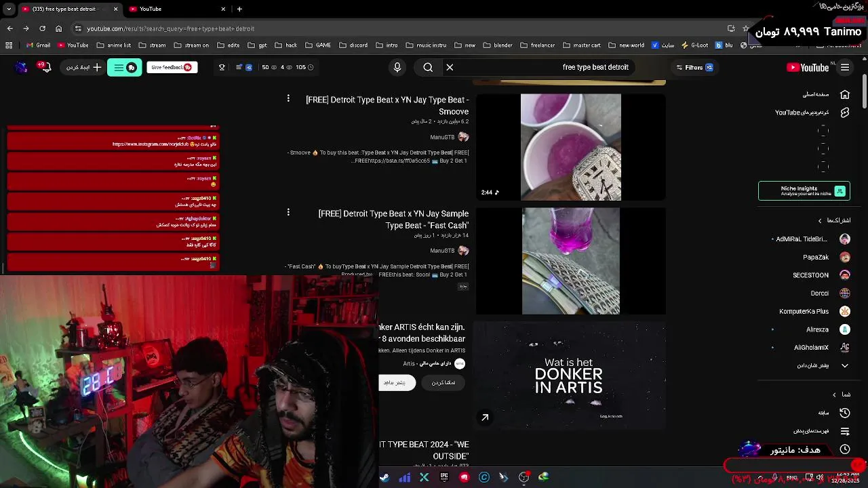Open 'GAME' bookmark folder
Image resolution: width=868 pixels, height=488 pixels.
[x=318, y=45]
